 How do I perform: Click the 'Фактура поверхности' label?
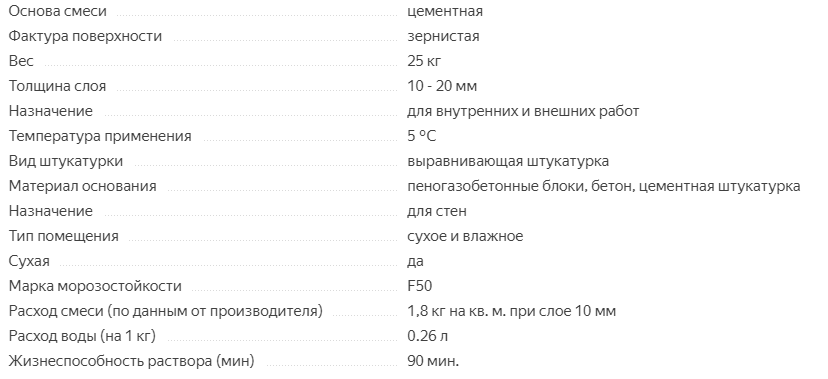coord(85,36)
